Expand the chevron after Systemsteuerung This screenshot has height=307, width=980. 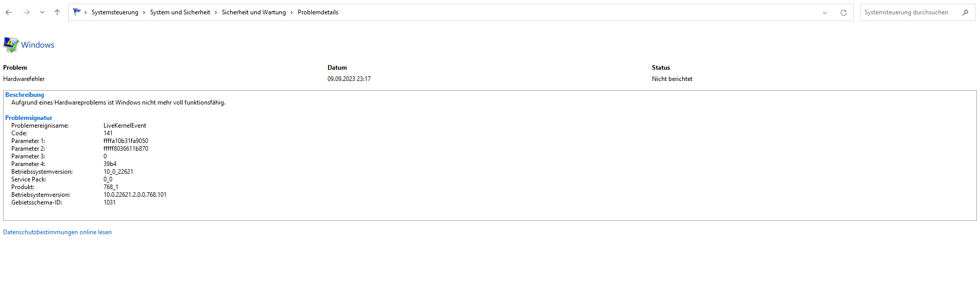click(144, 12)
